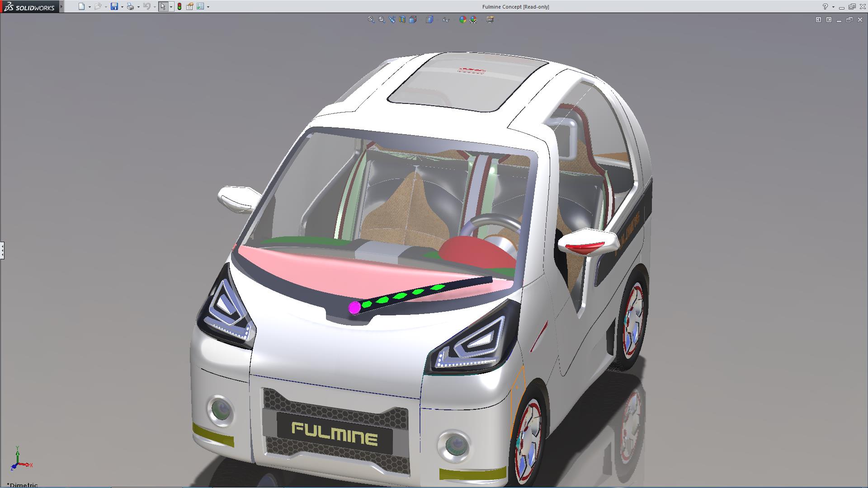868x488 pixels.
Task: Expand the SolidWorks menu flyout arrow
Action: [x=62, y=6]
